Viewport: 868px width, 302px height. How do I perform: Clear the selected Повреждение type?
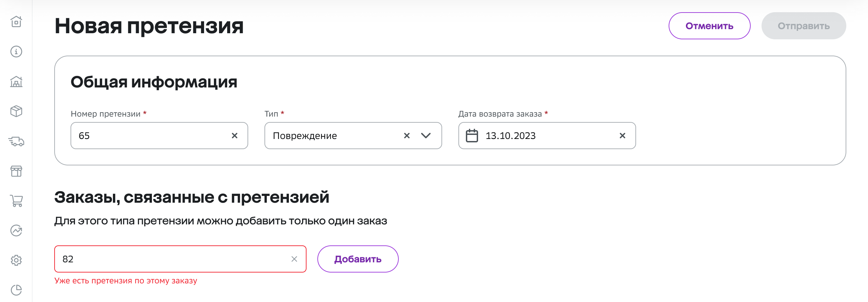(407, 136)
